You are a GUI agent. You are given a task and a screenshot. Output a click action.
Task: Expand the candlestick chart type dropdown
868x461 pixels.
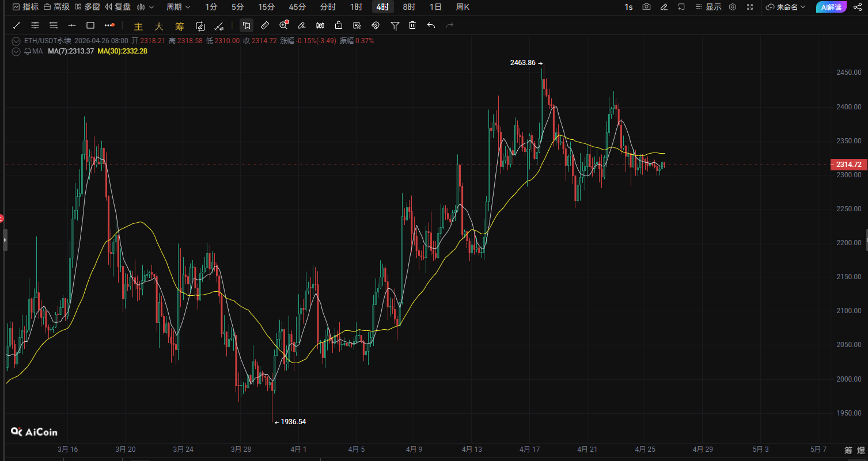(145, 7)
